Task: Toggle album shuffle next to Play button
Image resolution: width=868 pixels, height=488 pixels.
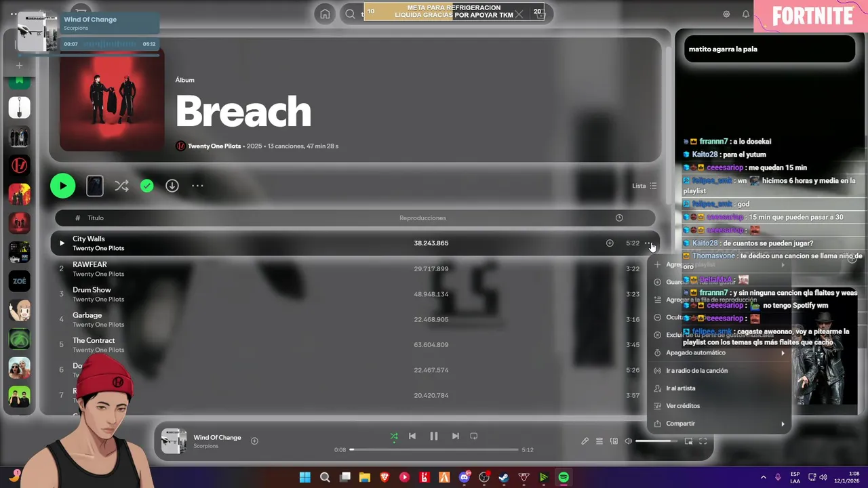Action: pyautogui.click(x=121, y=186)
